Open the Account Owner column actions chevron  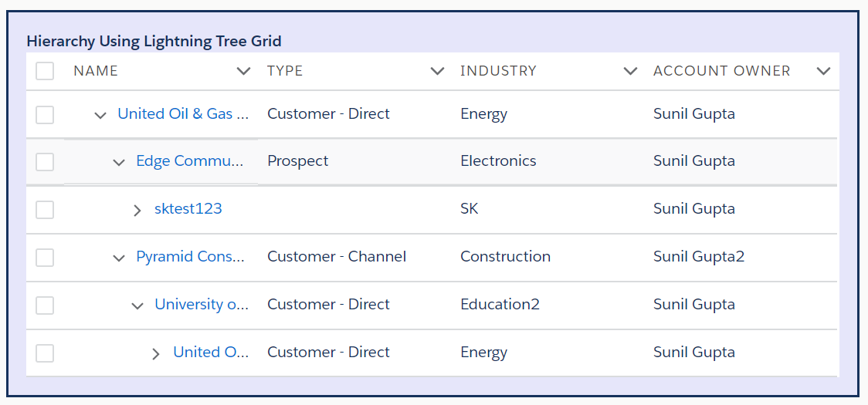click(823, 71)
